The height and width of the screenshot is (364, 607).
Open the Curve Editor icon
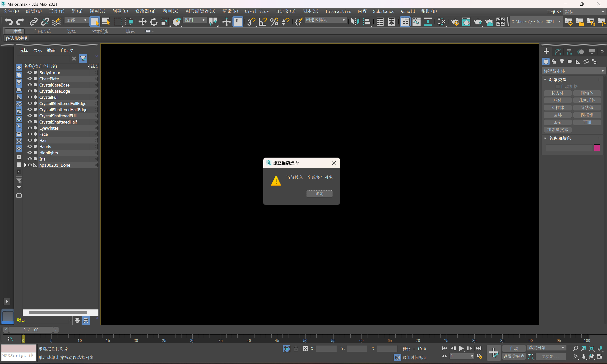416,22
